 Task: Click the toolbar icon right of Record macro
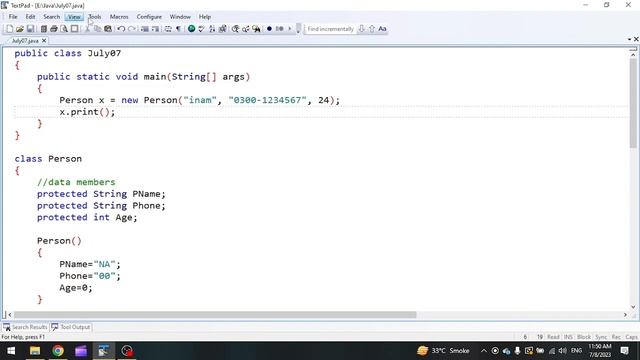tap(280, 29)
